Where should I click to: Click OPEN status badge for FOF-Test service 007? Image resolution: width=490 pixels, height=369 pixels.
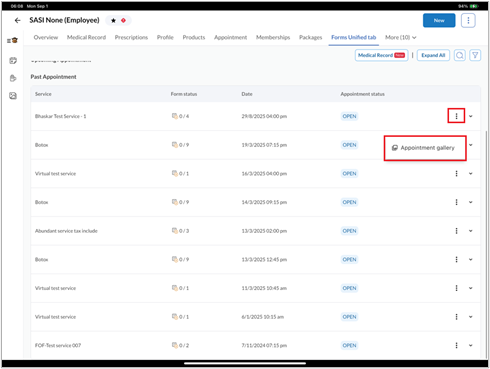click(349, 345)
